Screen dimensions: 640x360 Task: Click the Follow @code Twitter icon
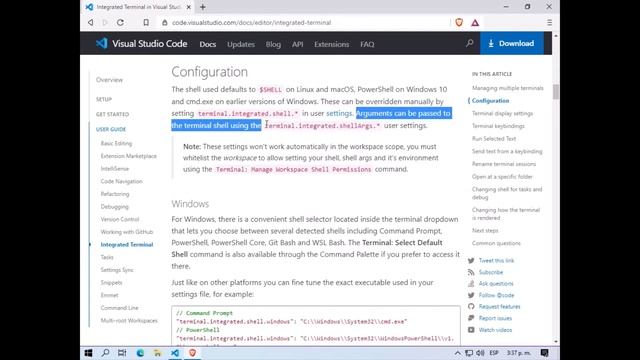471,295
